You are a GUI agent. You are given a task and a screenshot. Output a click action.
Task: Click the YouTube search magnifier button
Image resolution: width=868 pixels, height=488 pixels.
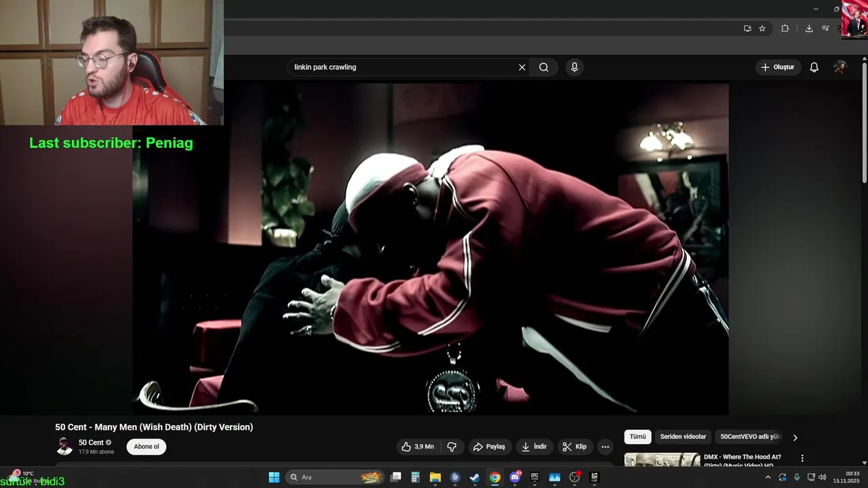point(544,67)
